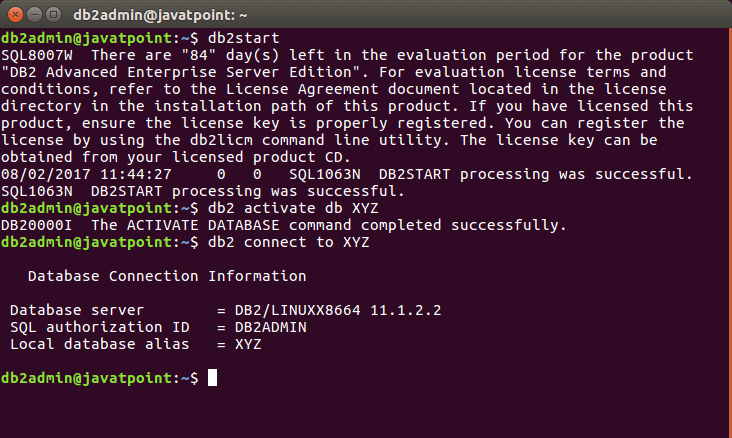Click the Local database alias XYZ value
The width and height of the screenshot is (732, 438).
coord(248,344)
